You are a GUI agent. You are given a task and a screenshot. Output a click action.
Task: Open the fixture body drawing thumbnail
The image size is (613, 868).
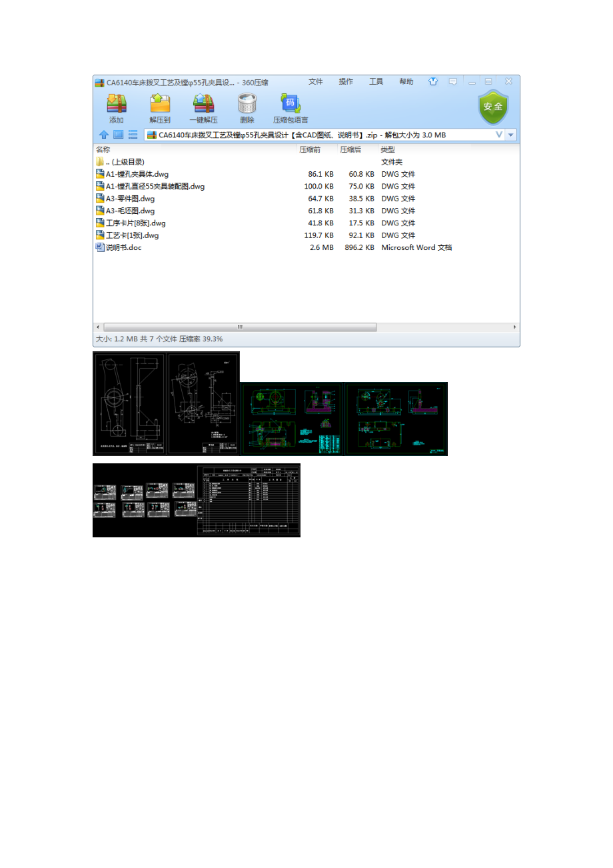396,419
